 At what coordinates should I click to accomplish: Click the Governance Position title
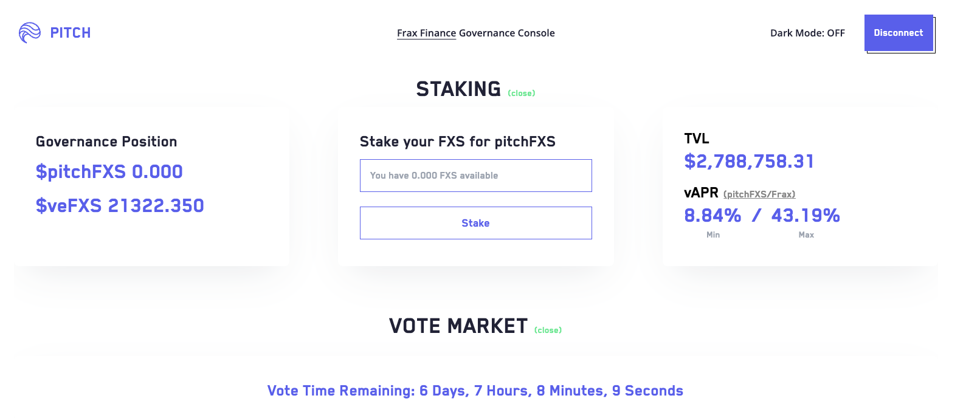106,142
